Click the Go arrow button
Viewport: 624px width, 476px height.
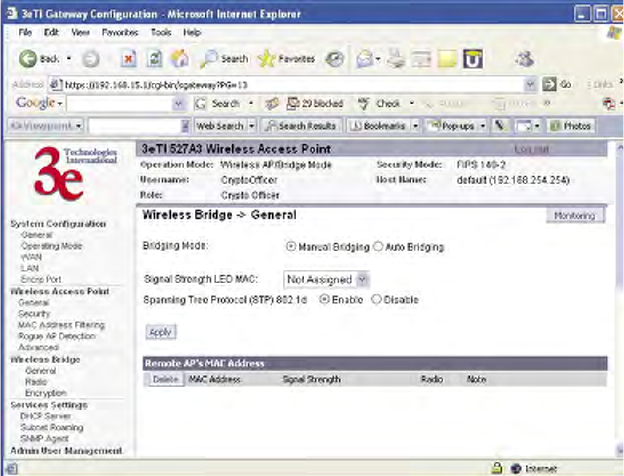pyautogui.click(x=550, y=84)
